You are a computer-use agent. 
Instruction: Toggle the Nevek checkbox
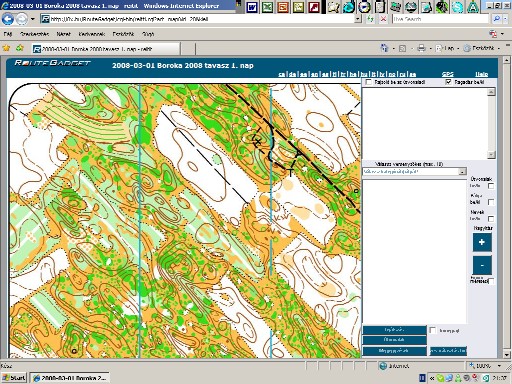coord(491,219)
